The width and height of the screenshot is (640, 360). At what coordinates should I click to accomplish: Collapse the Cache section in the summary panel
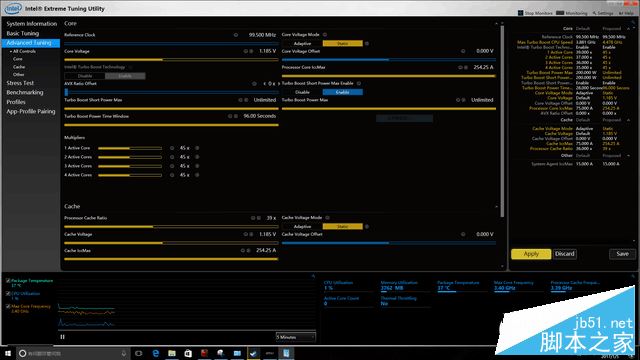[x=628, y=120]
